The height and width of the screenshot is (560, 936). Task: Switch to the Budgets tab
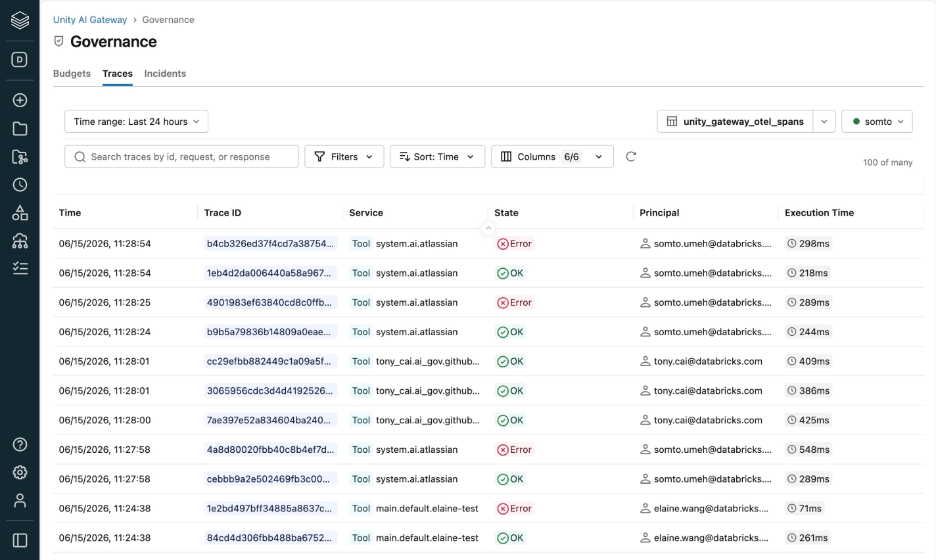coord(72,74)
